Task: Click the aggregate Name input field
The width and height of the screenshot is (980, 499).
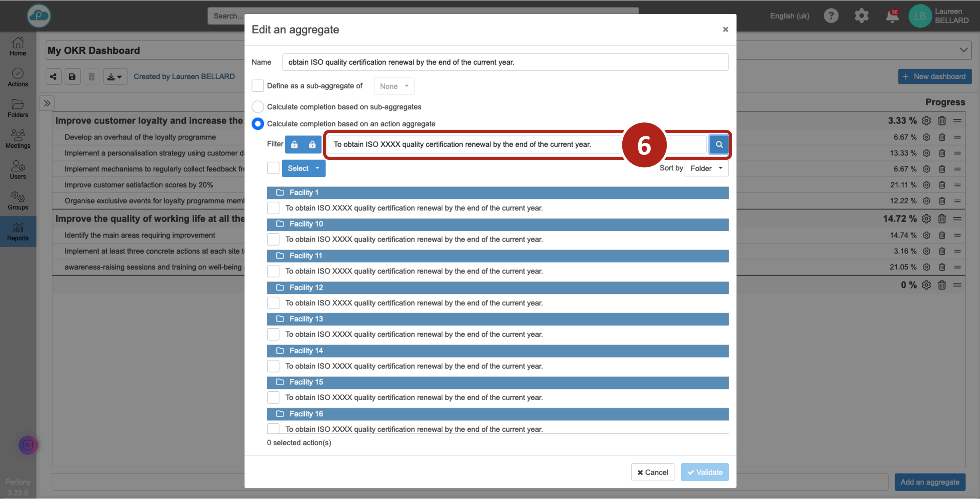Action: tap(505, 62)
